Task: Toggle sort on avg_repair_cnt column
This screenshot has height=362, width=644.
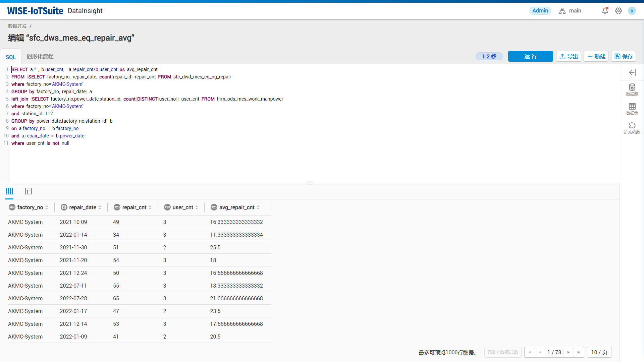Action: [x=258, y=207]
